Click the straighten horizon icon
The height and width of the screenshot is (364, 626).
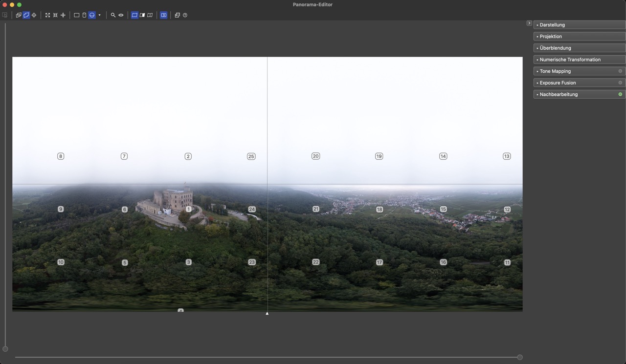coord(63,15)
